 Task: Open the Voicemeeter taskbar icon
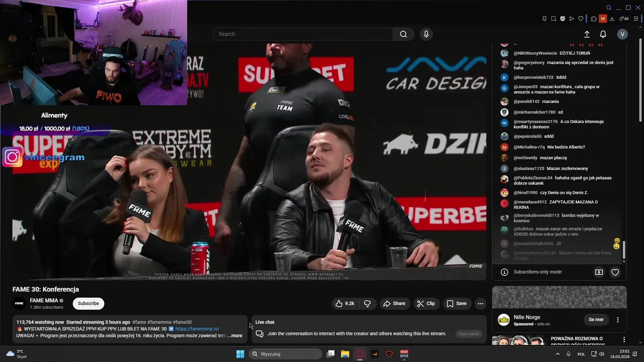click(404, 354)
